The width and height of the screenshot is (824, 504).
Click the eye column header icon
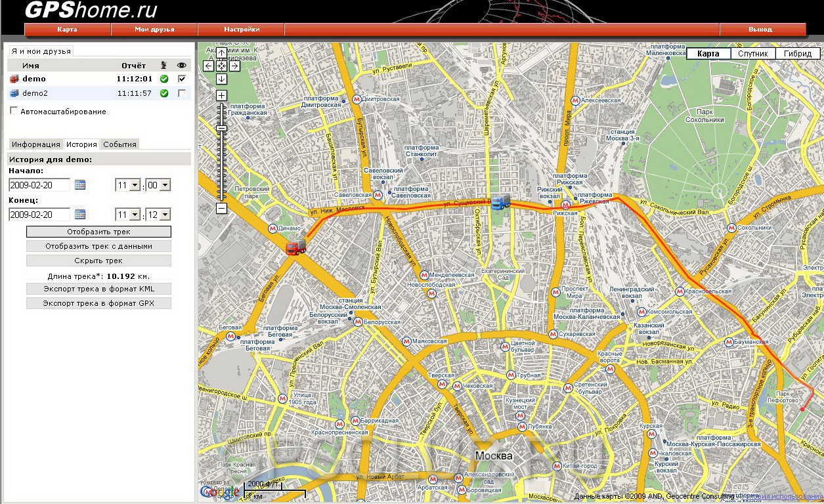[182, 65]
